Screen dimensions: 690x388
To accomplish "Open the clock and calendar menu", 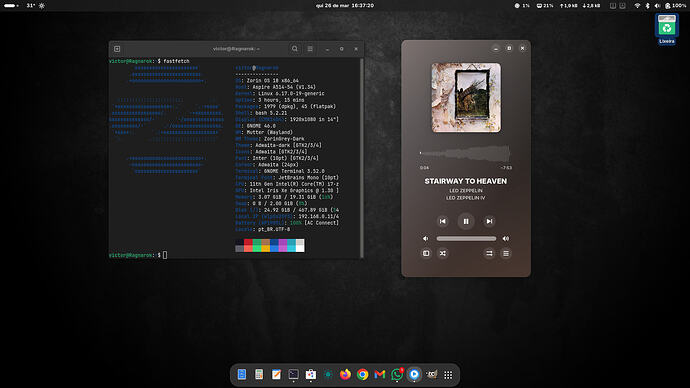I will [x=345, y=6].
